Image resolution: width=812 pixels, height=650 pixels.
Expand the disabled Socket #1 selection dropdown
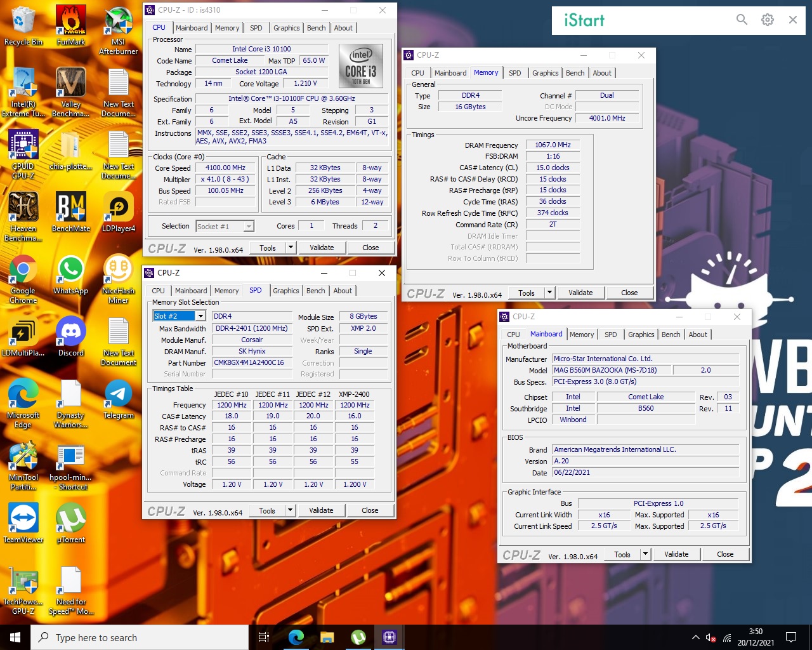(x=249, y=226)
